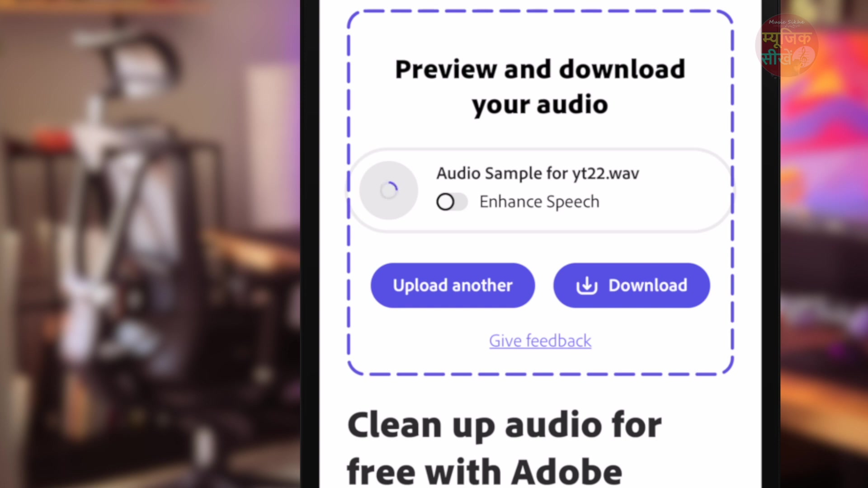The height and width of the screenshot is (488, 868).
Task: Toggle the Enhance Speech switch
Action: click(452, 202)
